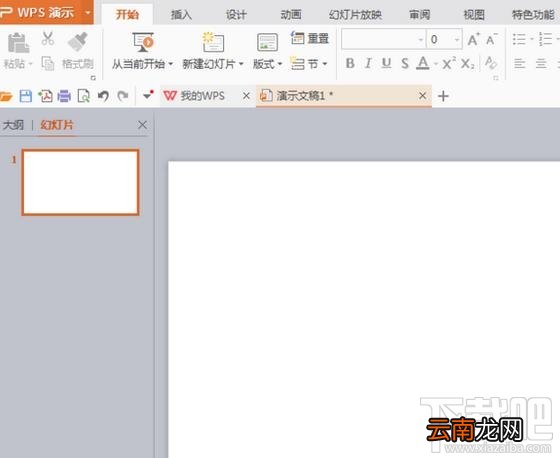The width and height of the screenshot is (560, 458).
Task: Center align text
Action: [541, 64]
